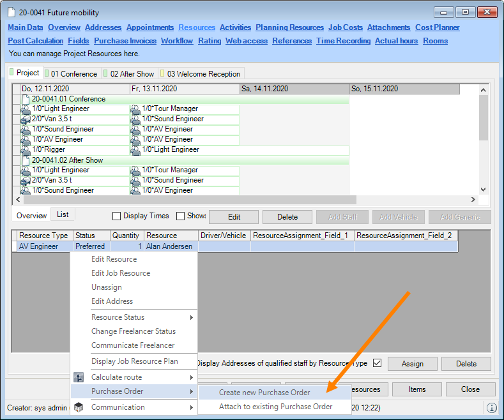Toggle the Show checkbox next to Display Times
Screen dimensions: 504x420
[x=181, y=216]
